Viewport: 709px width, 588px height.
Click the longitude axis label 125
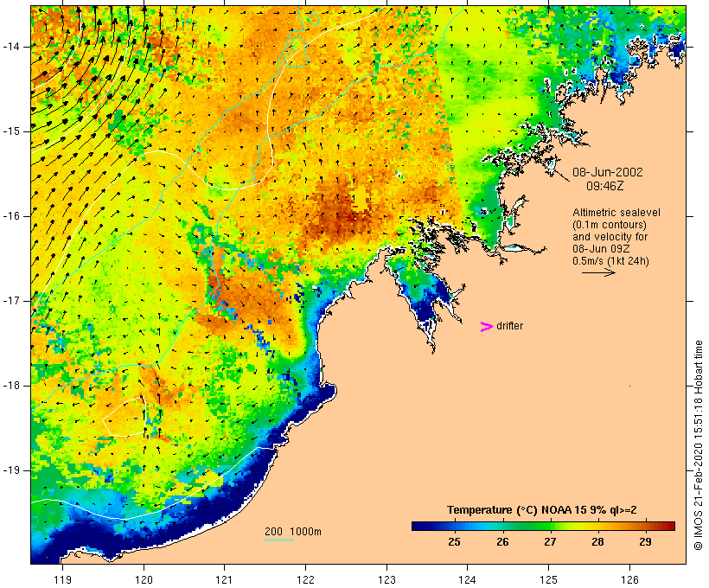click(548, 579)
